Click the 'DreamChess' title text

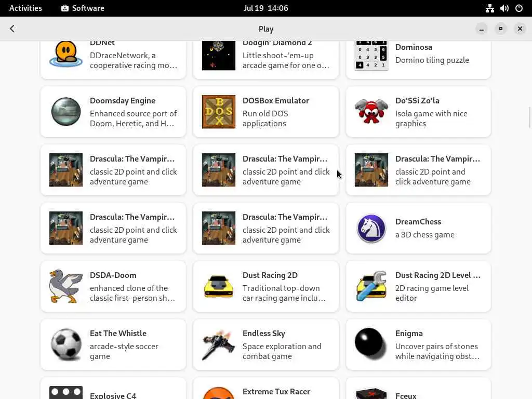(x=418, y=222)
